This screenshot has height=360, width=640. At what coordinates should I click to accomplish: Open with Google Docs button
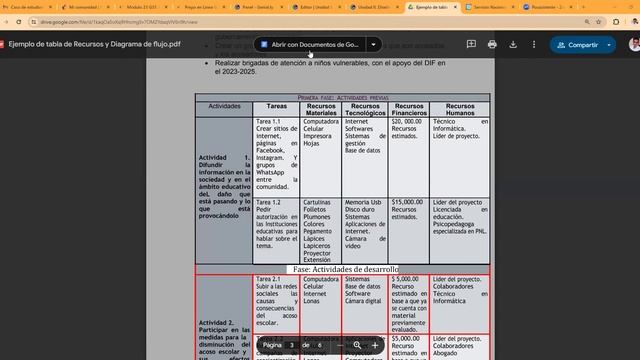pyautogui.click(x=310, y=44)
